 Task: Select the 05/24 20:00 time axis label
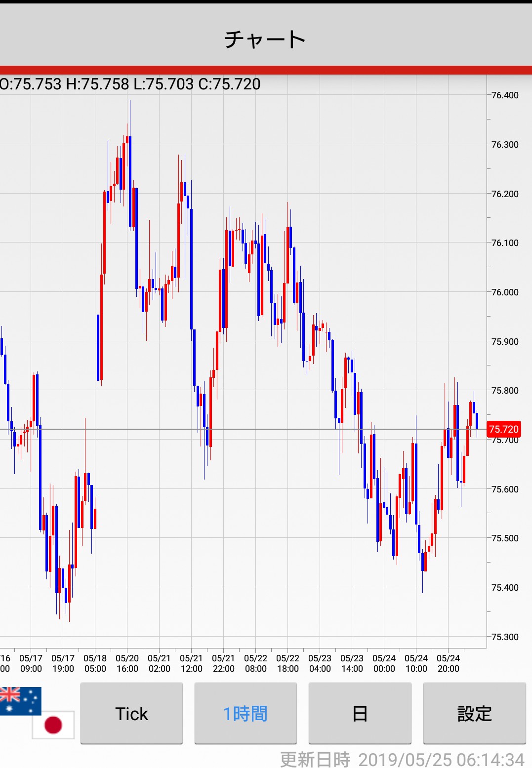coord(448,663)
